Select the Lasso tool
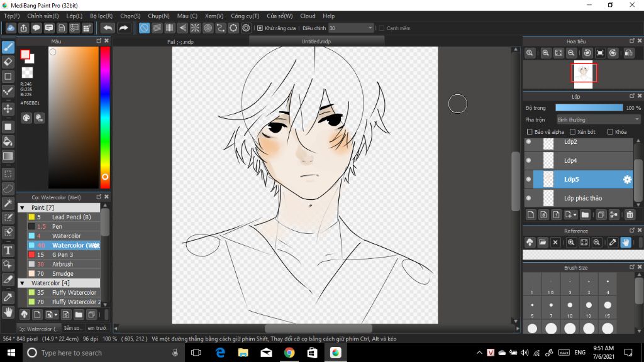This screenshot has height=362, width=644. tap(8, 189)
